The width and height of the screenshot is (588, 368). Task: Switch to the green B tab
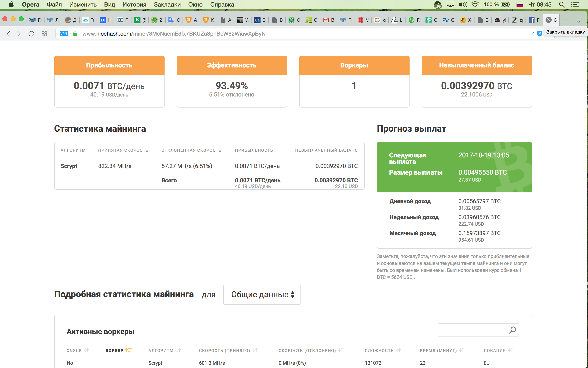(140, 20)
